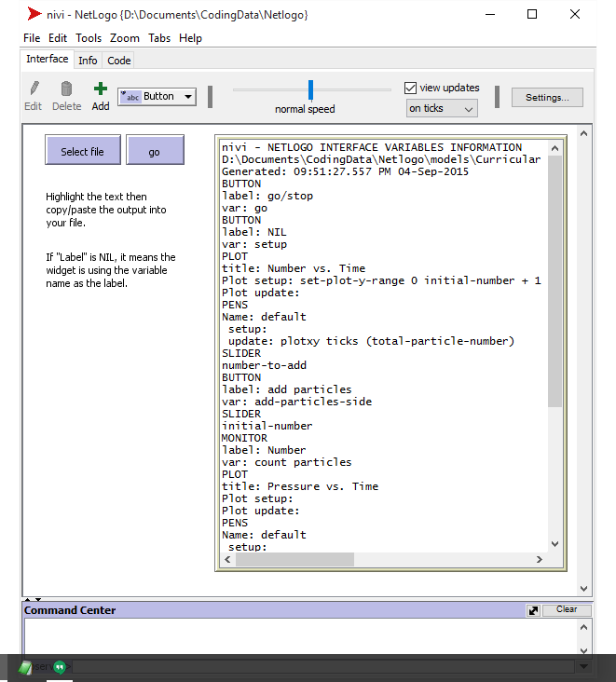This screenshot has height=682, width=616.
Task: Switch to the Code tab
Action: (x=119, y=61)
